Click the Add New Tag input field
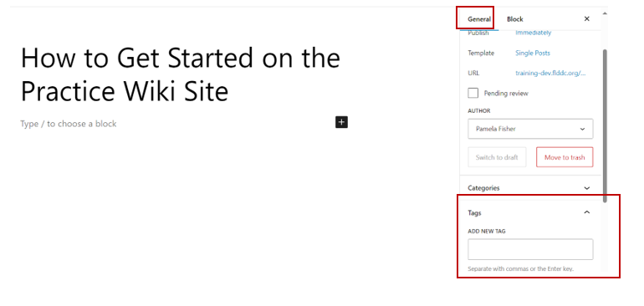The height and width of the screenshot is (306, 644). click(530, 249)
